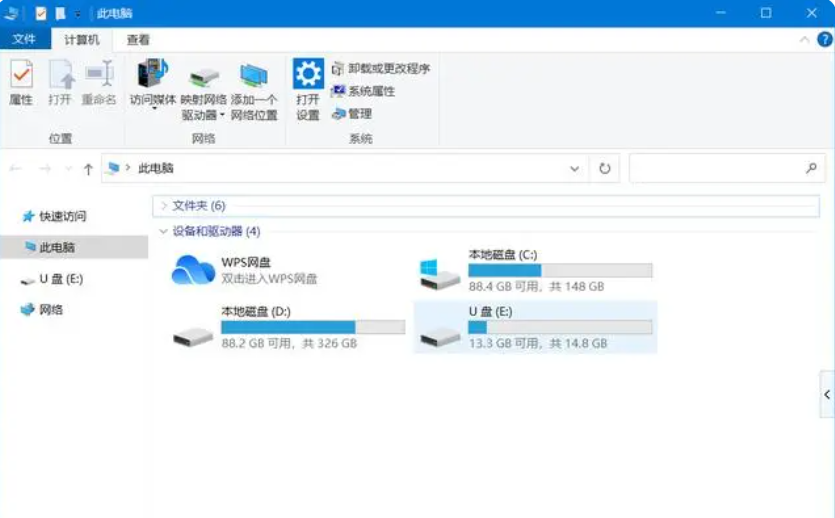
Task: Click the U 盘 (E:) usage bar
Action: (x=560, y=327)
